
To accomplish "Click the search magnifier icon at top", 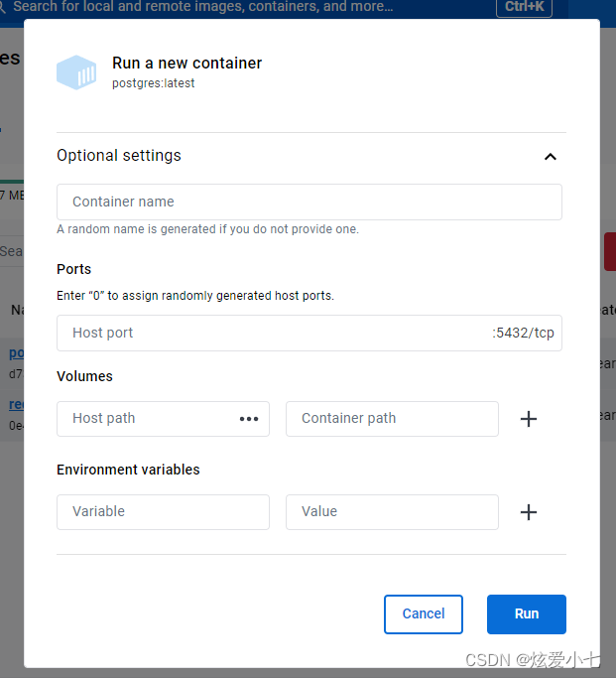I will 2,7.
